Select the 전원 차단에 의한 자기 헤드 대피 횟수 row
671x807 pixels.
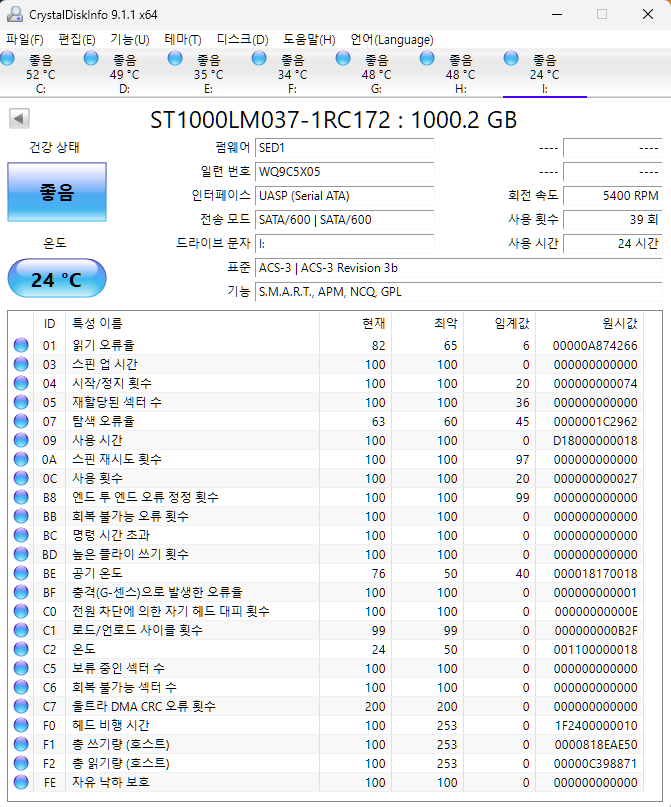point(326,611)
